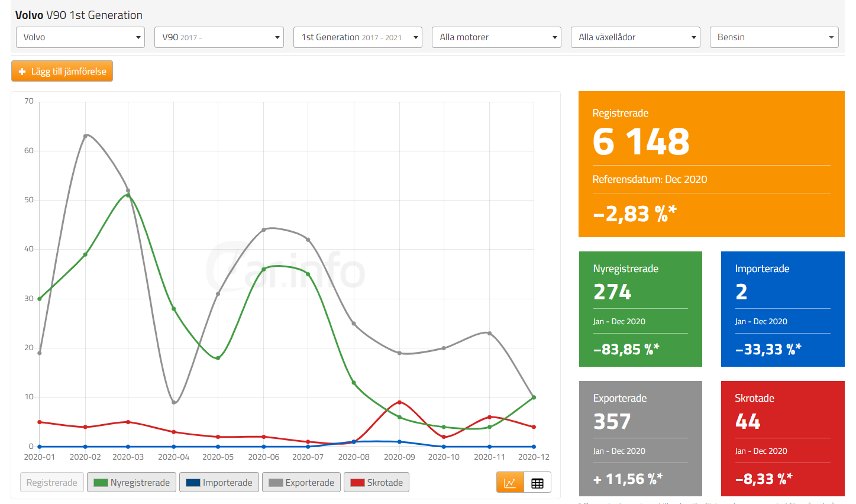Click the −33,33 % value
This screenshot has height=504, width=856.
[x=768, y=349]
